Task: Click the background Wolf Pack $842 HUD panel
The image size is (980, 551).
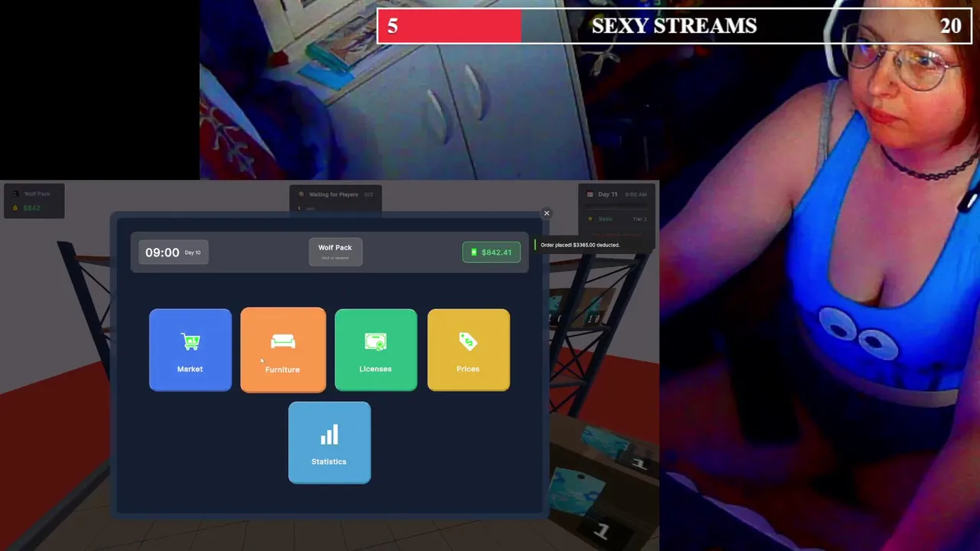Action: point(34,201)
